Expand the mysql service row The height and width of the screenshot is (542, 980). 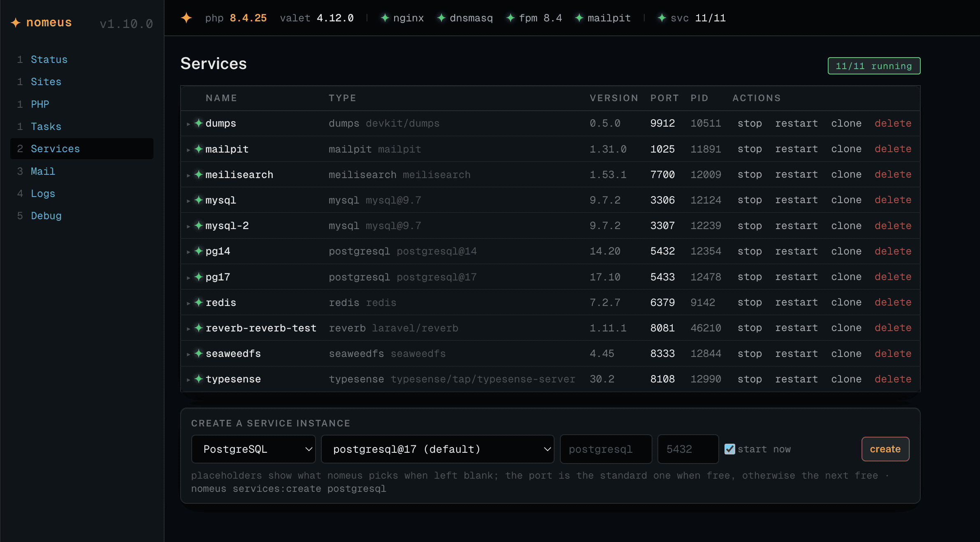[188, 201]
